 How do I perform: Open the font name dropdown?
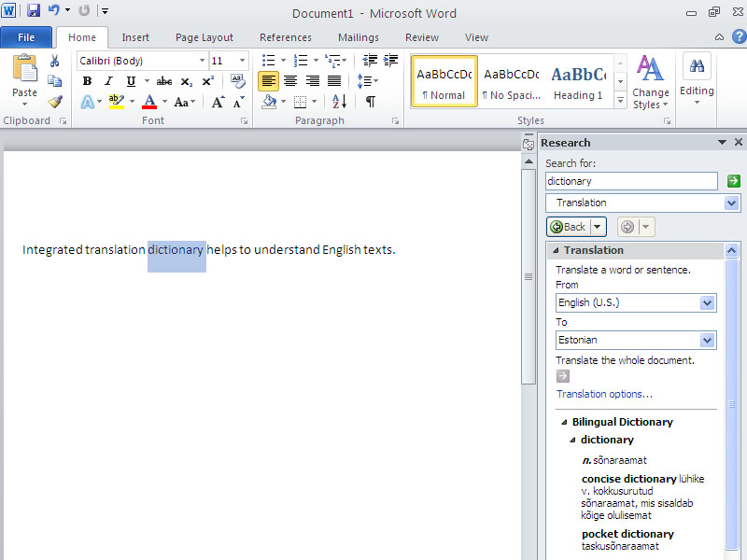pyautogui.click(x=202, y=61)
